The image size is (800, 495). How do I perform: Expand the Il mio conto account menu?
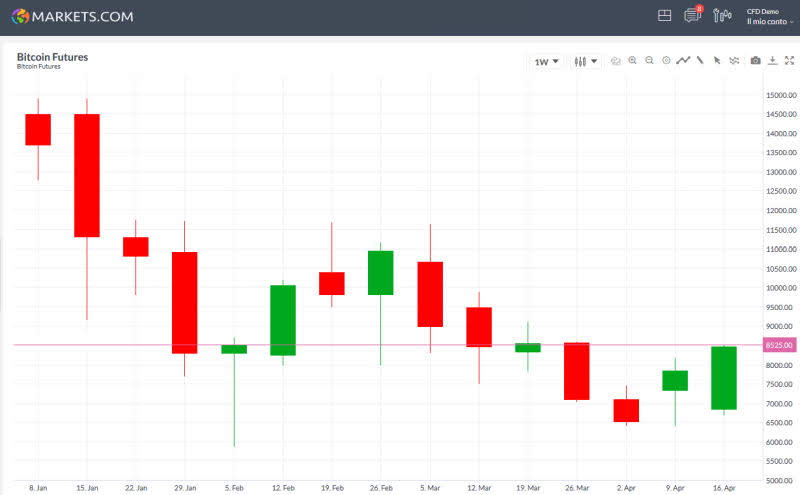(770, 21)
